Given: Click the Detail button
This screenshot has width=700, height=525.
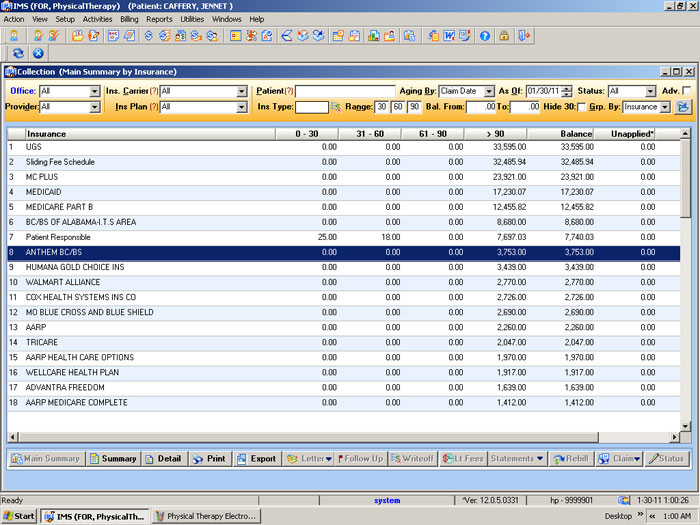Looking at the screenshot, I should click(164, 458).
